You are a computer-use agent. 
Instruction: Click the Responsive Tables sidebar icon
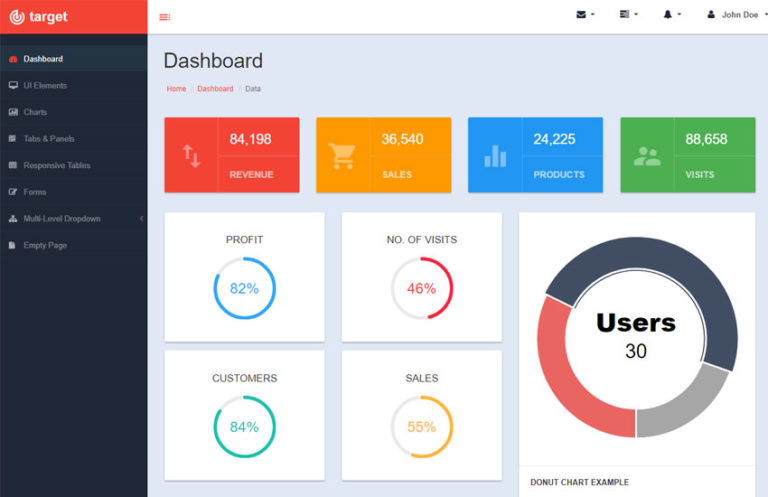click(x=13, y=165)
